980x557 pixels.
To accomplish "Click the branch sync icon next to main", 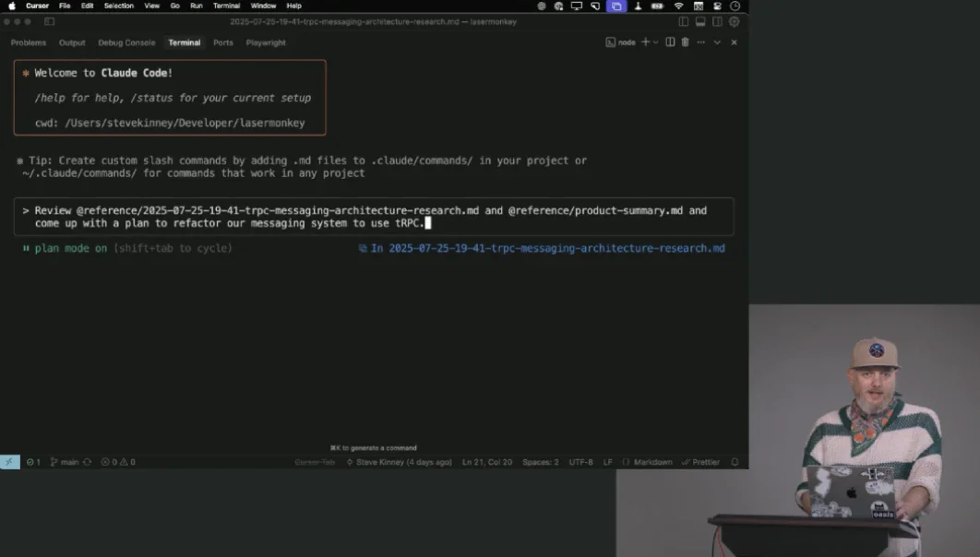I will [x=86, y=461].
